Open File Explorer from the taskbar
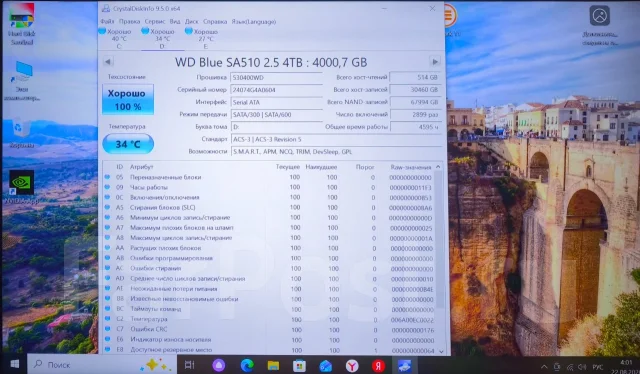Screen dimensions: 640x374 tap(273, 365)
